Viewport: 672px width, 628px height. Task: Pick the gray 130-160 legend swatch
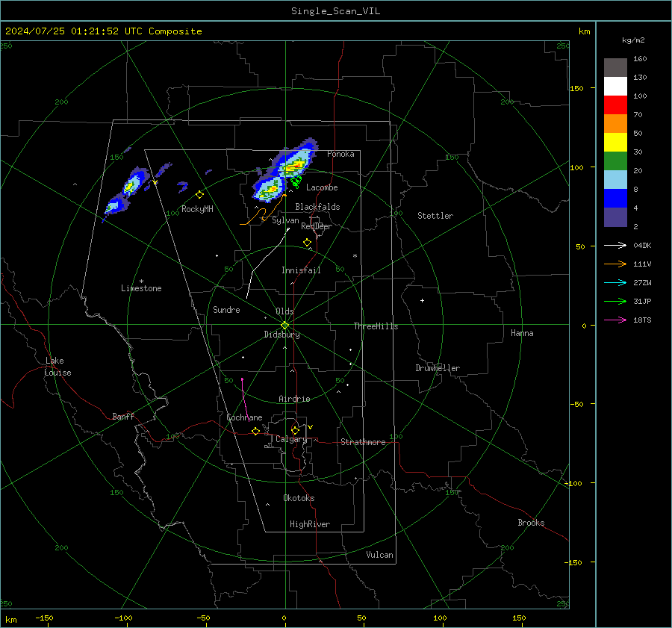click(x=615, y=68)
